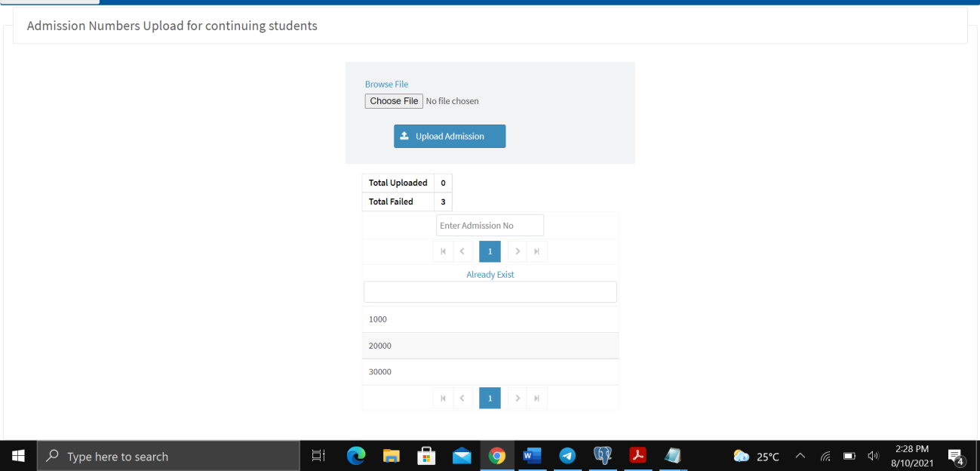980x471 pixels.
Task: Select page 1 below the 30000 row
Action: tap(490, 399)
